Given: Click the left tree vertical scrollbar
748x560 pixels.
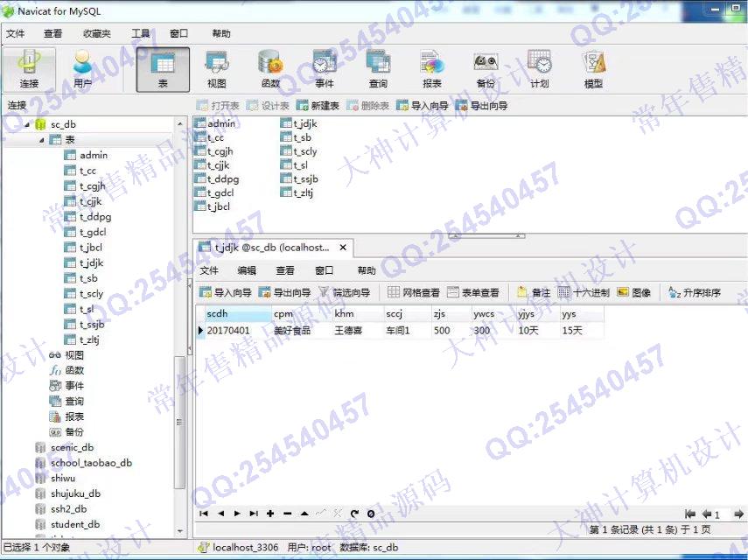Looking at the screenshot, I should [x=180, y=422].
